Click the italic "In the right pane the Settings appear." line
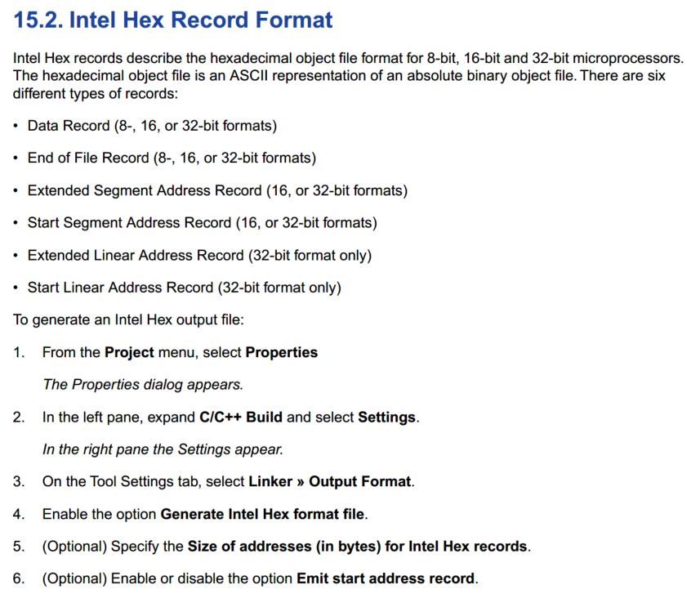 (163, 449)
